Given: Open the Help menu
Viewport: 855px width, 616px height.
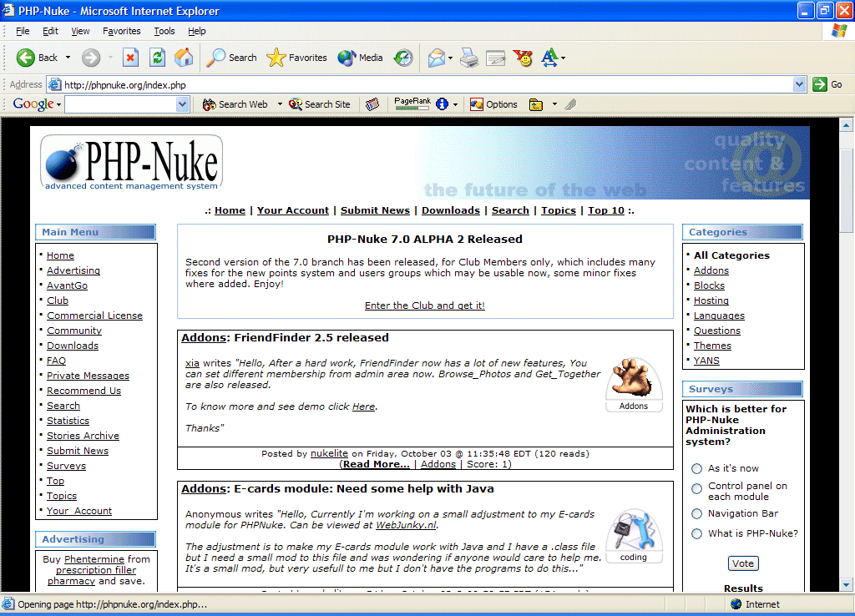Looking at the screenshot, I should pyautogui.click(x=197, y=31).
